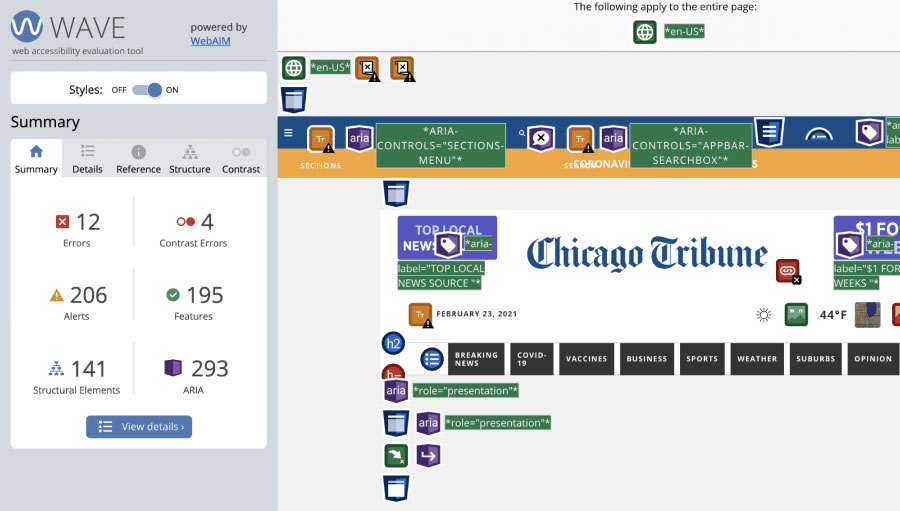This screenshot has height=511, width=900.
Task: Switch to the Structure tab
Action: click(x=189, y=159)
